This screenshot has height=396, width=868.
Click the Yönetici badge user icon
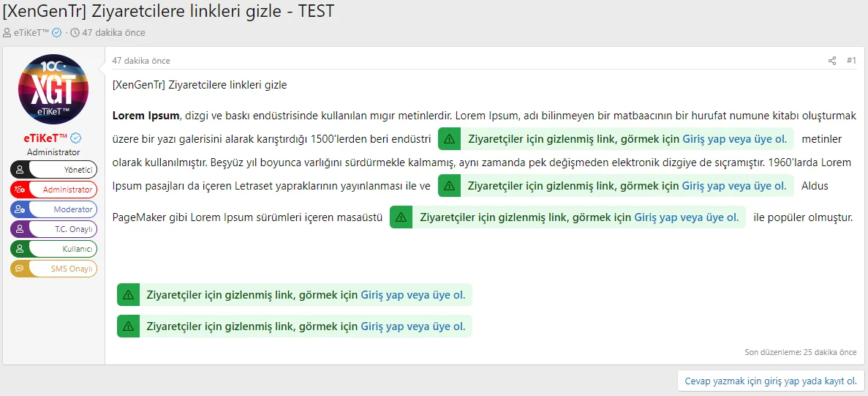20,170
